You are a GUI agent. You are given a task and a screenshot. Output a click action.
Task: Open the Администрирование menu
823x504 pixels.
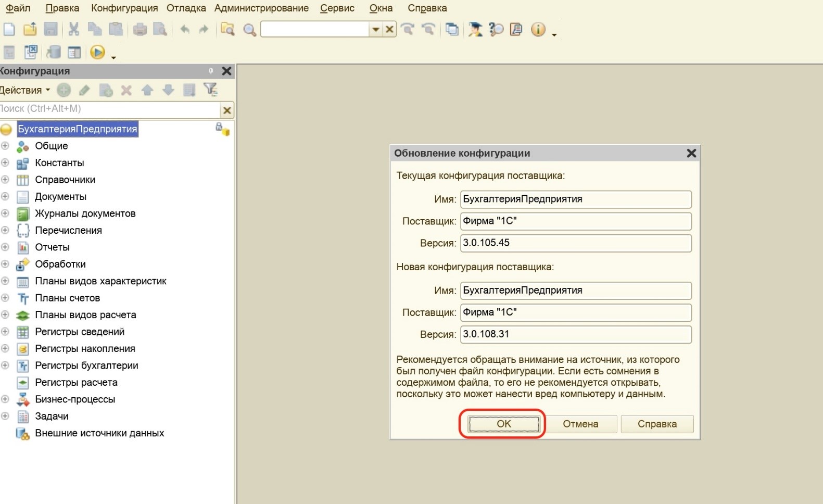pos(261,8)
